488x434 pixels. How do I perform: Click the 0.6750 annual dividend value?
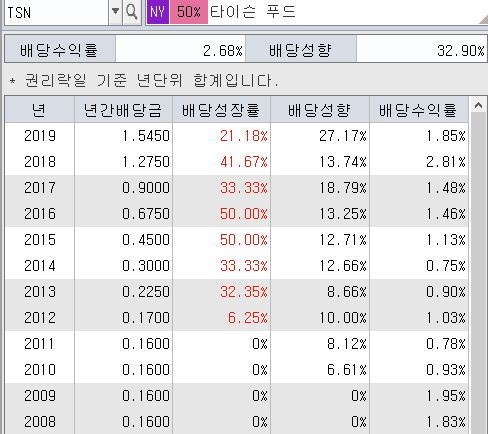click(x=146, y=214)
